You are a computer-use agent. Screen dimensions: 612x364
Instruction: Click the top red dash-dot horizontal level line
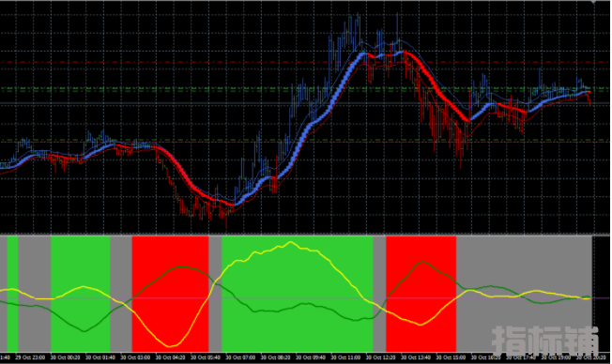click(x=304, y=63)
